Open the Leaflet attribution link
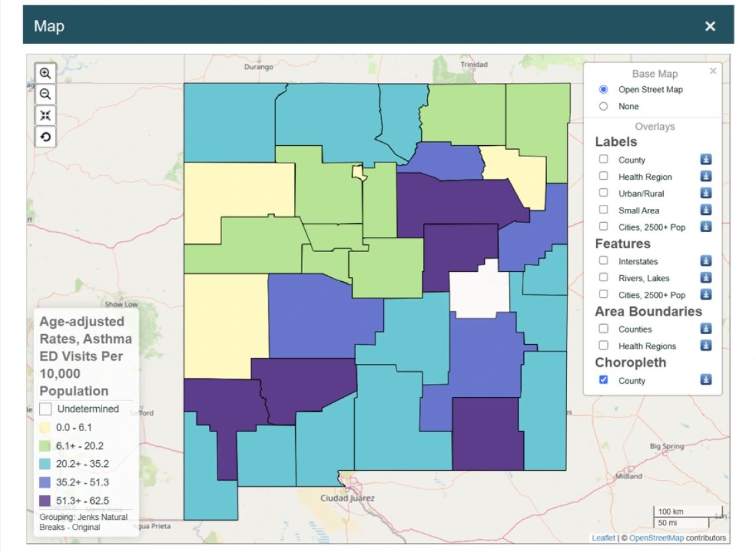Image resolution: width=756 pixels, height=553 pixels. (603, 538)
